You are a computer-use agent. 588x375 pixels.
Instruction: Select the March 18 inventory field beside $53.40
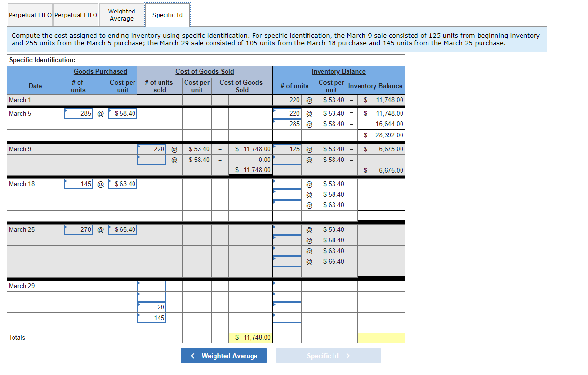(x=287, y=184)
